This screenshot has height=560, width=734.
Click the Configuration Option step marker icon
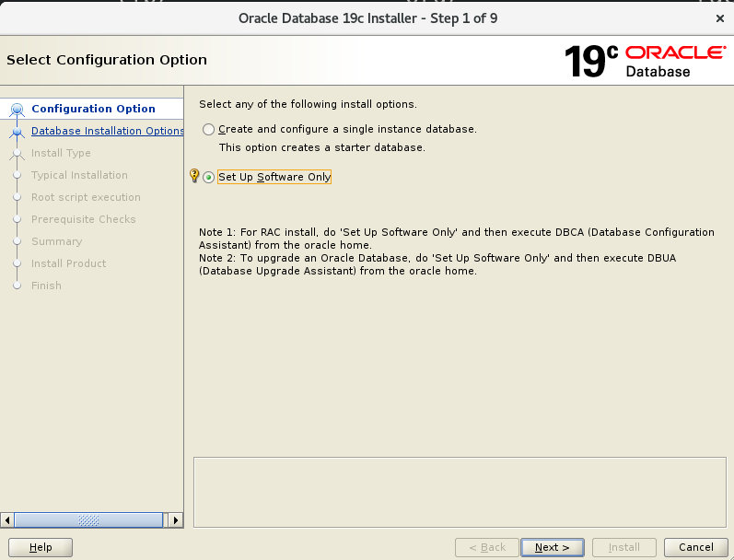(x=17, y=110)
